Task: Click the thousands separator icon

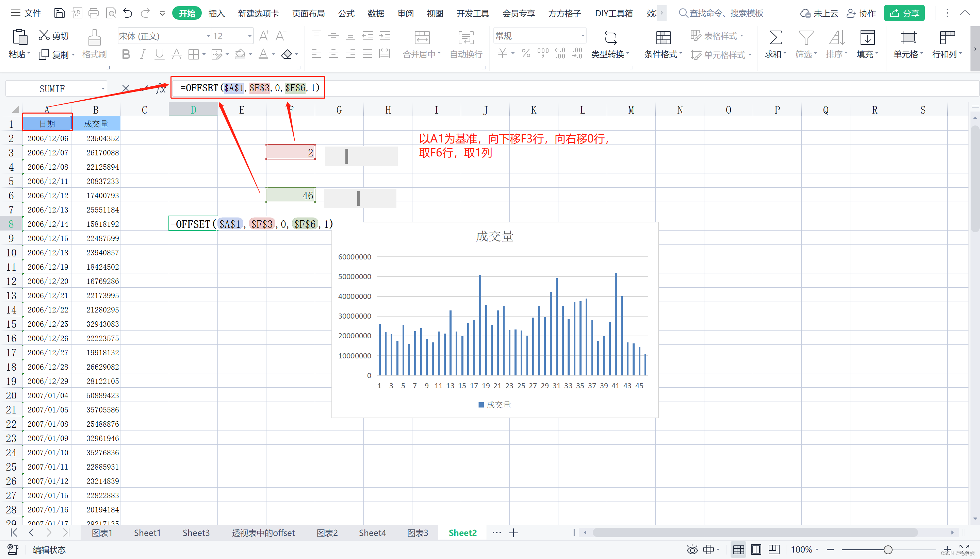Action: (543, 53)
